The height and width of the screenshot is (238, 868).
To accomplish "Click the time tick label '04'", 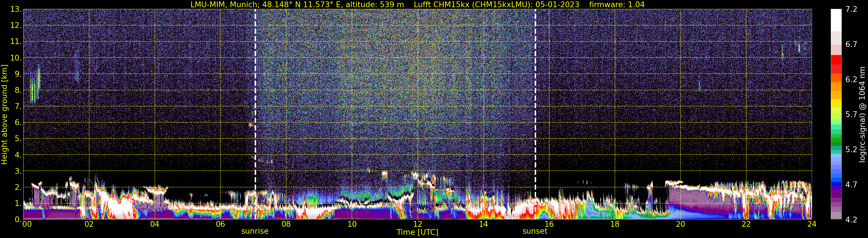I will [155, 224].
